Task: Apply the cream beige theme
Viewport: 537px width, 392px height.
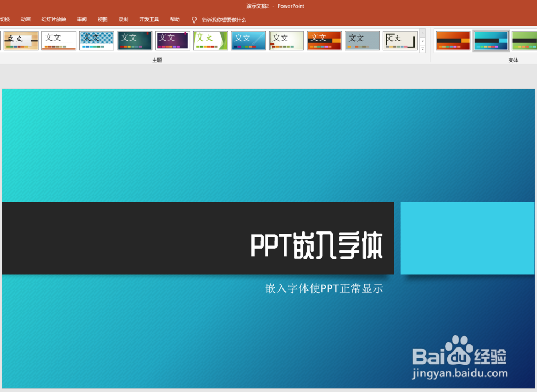Action: [x=286, y=40]
